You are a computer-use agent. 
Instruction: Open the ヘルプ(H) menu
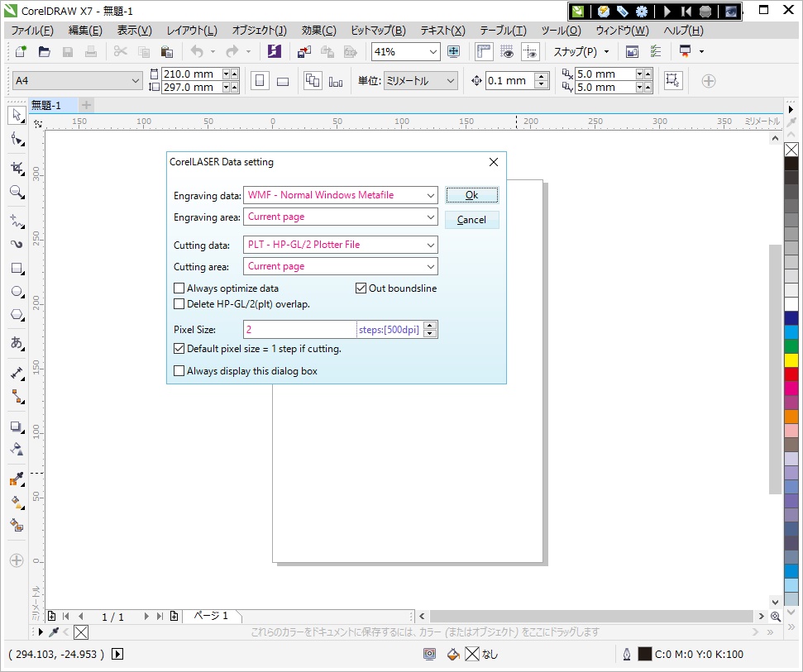[683, 31]
